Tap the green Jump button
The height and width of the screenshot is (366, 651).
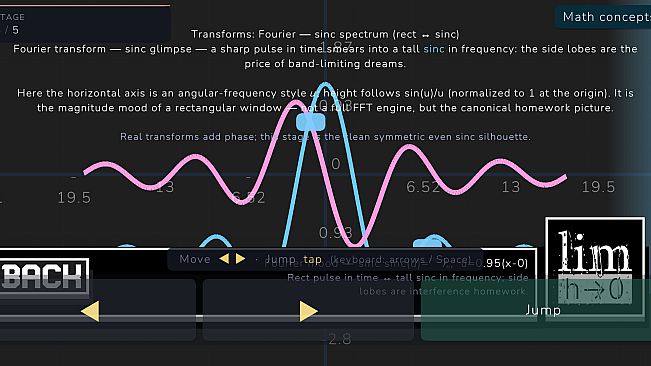[x=536, y=310]
